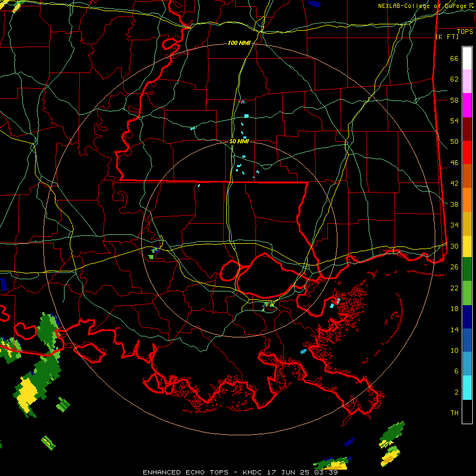Pick the yellow swatch below label 30
Viewport: 476px width, 476px height.
click(467, 246)
